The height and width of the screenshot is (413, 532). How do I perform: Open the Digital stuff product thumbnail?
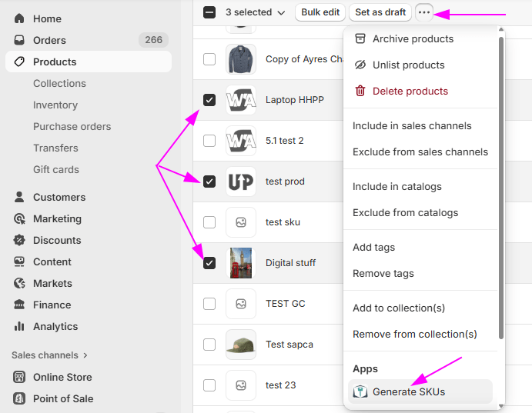click(x=241, y=263)
